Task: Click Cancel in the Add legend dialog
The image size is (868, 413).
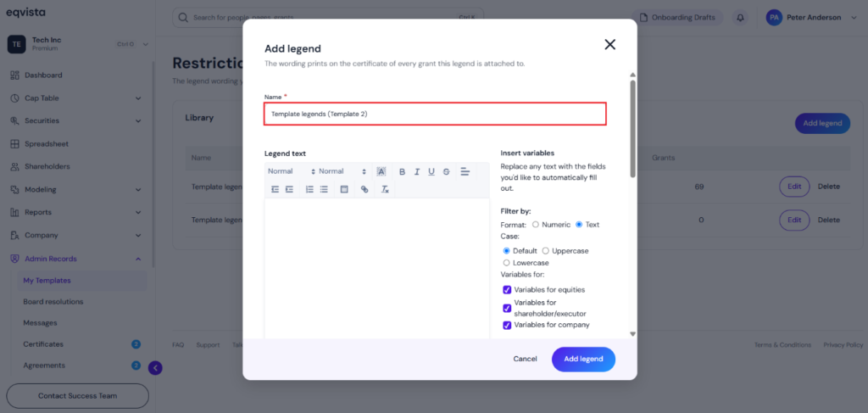Action: click(525, 359)
